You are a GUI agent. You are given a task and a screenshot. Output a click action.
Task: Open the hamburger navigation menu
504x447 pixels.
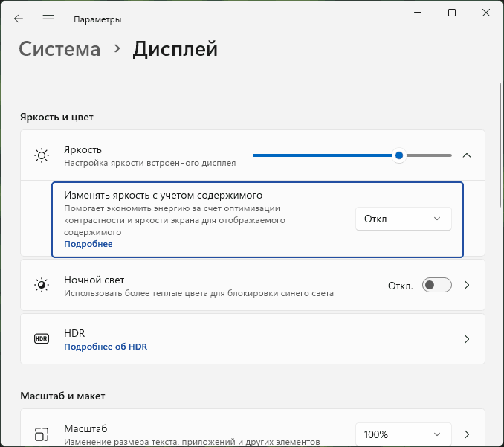pyautogui.click(x=48, y=19)
